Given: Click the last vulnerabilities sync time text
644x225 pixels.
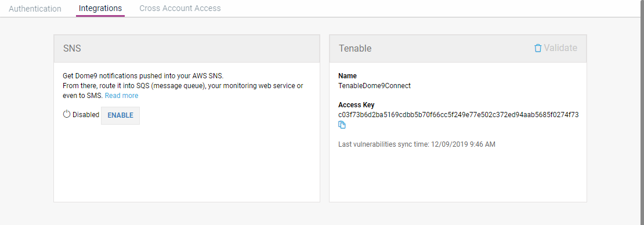Looking at the screenshot, I should pos(417,144).
